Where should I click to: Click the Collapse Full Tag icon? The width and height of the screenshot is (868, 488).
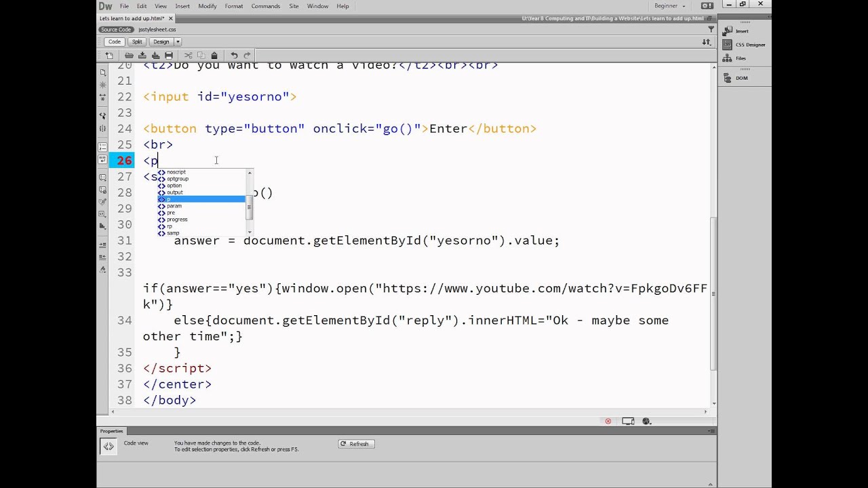(102, 85)
